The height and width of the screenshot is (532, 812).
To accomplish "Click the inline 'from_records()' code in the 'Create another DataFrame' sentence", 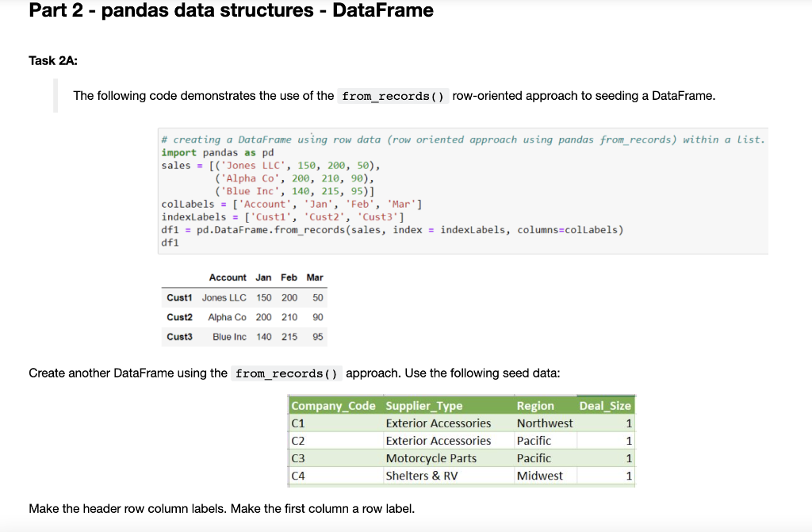I will (286, 373).
